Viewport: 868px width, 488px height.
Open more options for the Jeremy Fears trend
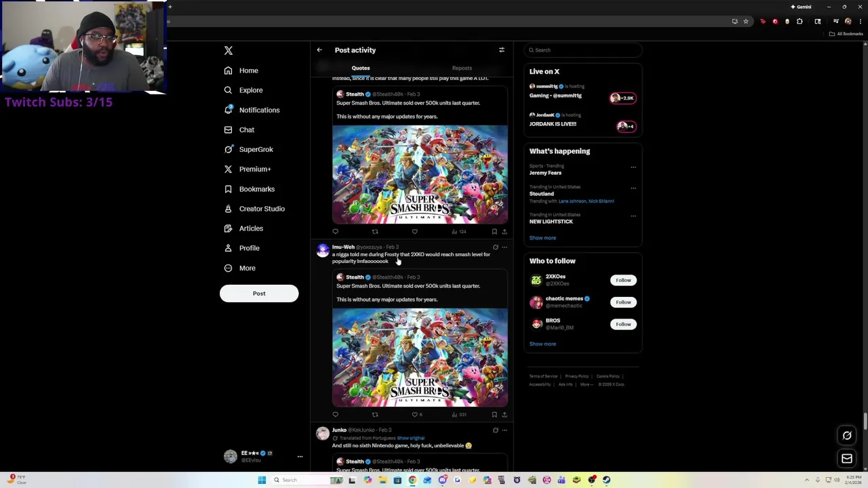click(x=633, y=167)
